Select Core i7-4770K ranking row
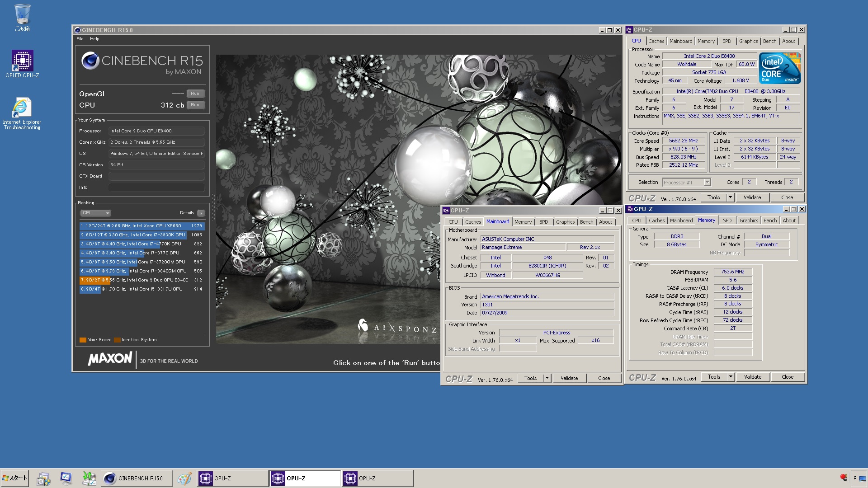The height and width of the screenshot is (488, 868). (142, 244)
